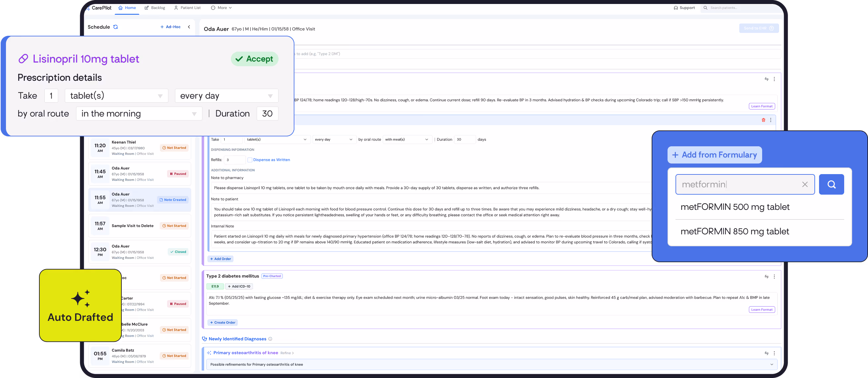The width and height of the screenshot is (868, 378).
Task: Open the 'with meal(s)' timing dropdown
Action: [x=407, y=140]
